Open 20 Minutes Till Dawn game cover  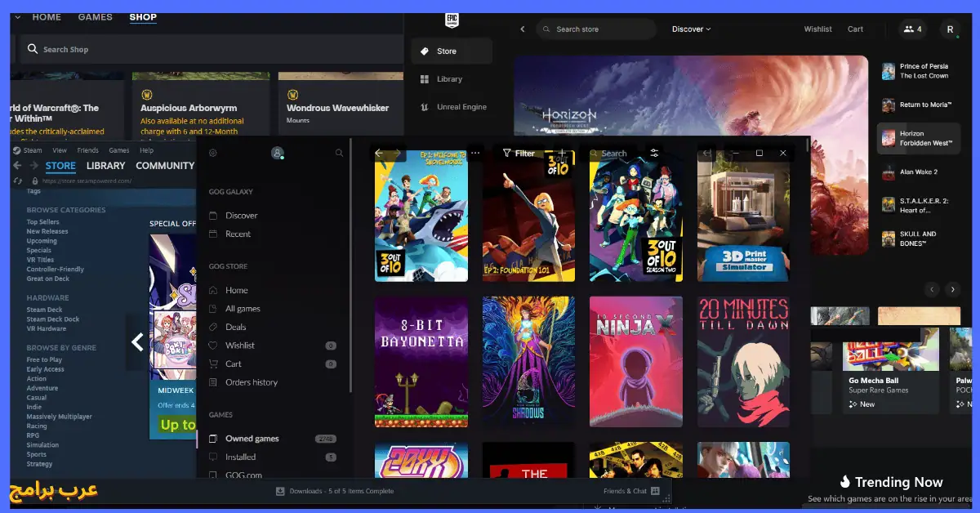743,362
